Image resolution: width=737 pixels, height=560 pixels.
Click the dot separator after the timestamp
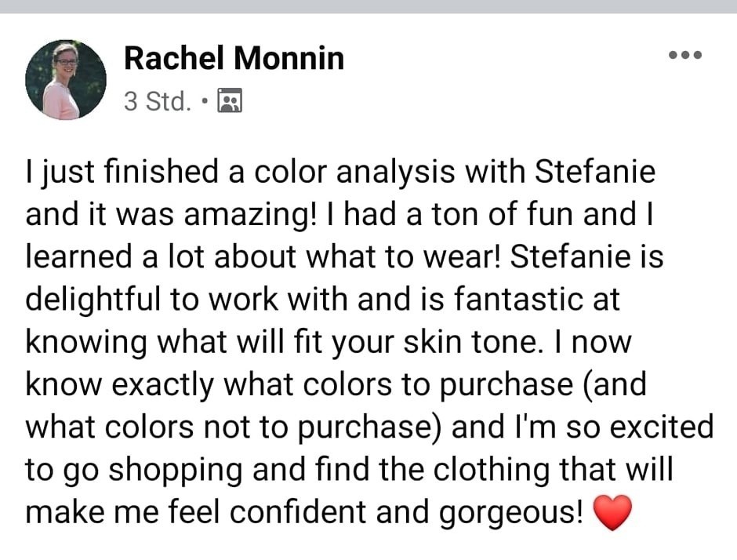(205, 101)
